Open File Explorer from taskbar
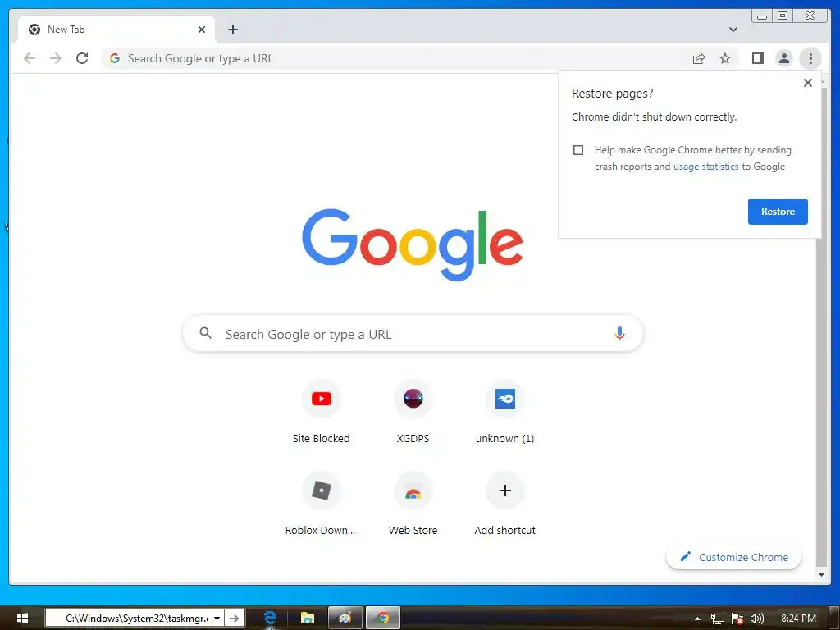 tap(308, 619)
